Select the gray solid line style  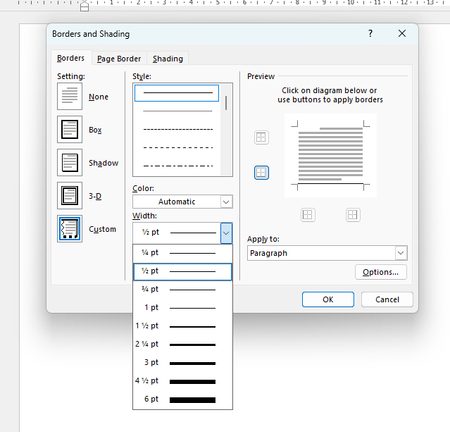pos(177,111)
